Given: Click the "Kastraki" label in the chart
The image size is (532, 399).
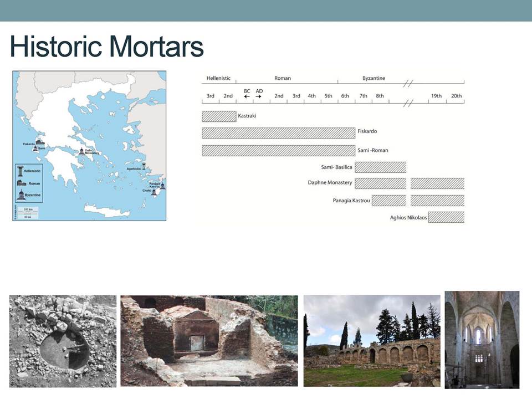Looking at the screenshot, I should pos(247,116).
